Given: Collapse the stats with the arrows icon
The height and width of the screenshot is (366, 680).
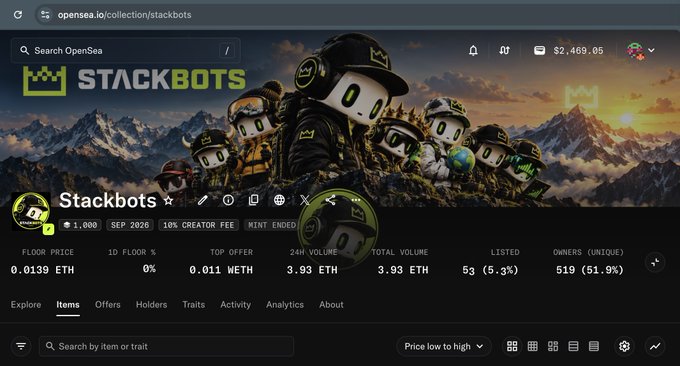Looking at the screenshot, I should 655,262.
